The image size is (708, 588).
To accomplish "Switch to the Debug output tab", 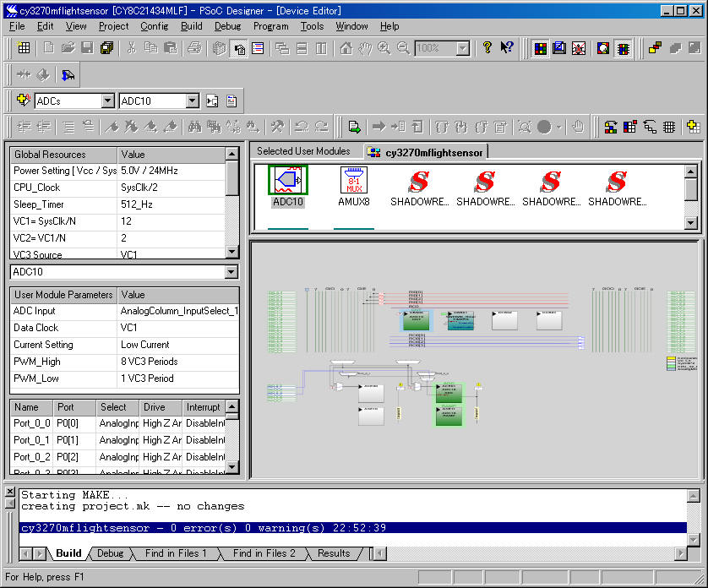I will click(110, 553).
